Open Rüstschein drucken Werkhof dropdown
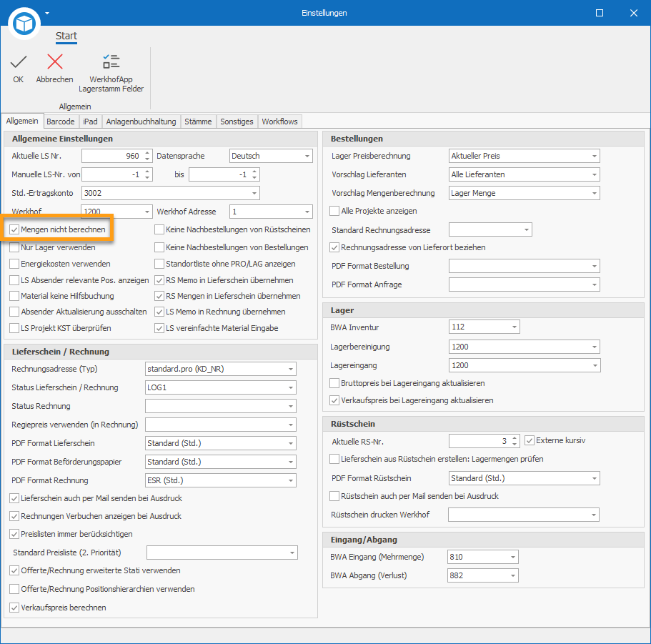Screen dimensions: 651x644 594,515
